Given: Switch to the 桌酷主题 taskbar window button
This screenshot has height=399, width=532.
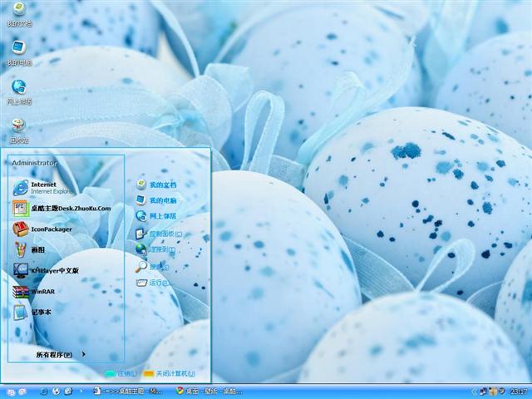Looking at the screenshot, I should [128, 392].
